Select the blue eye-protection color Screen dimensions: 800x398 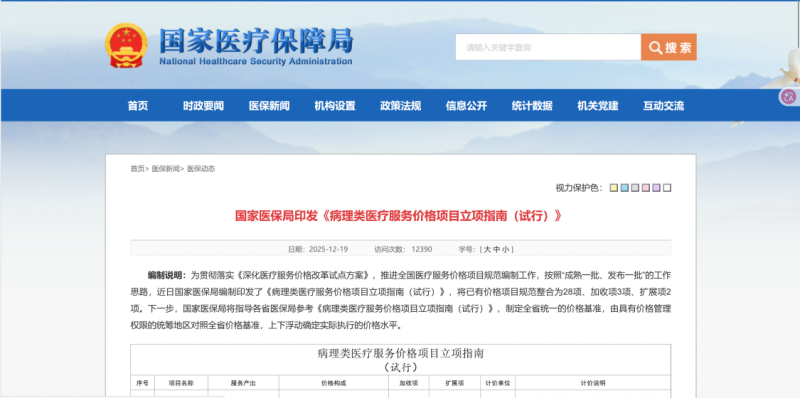(x=624, y=188)
